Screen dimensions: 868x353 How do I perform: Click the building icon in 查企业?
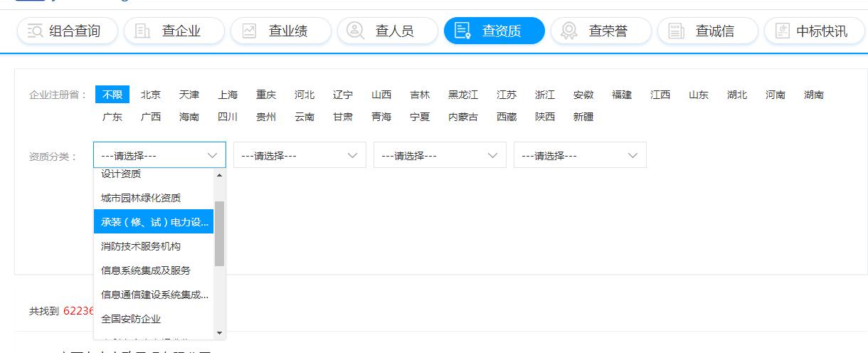pos(142,31)
